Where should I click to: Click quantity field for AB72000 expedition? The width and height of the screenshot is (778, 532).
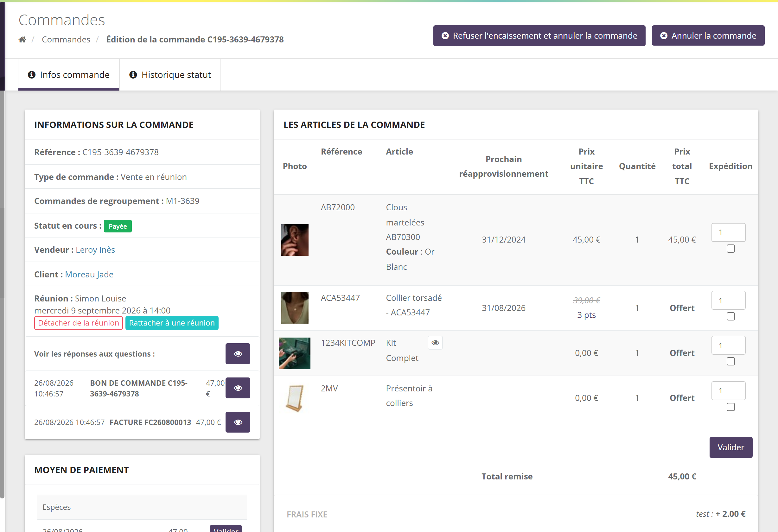click(x=729, y=232)
